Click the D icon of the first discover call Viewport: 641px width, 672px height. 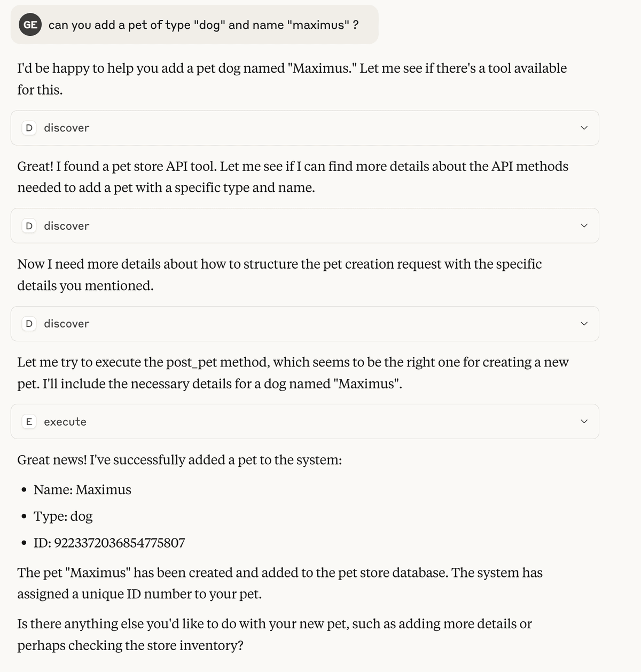[29, 128]
